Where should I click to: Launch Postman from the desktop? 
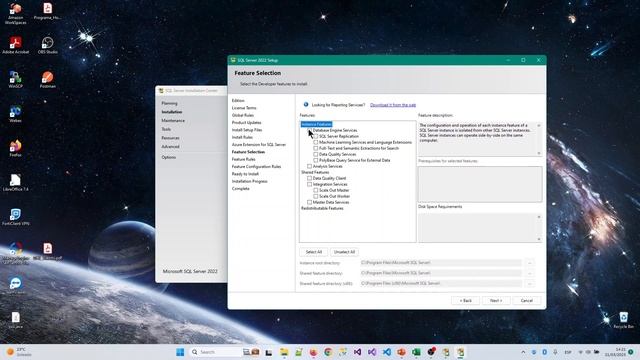(47, 79)
